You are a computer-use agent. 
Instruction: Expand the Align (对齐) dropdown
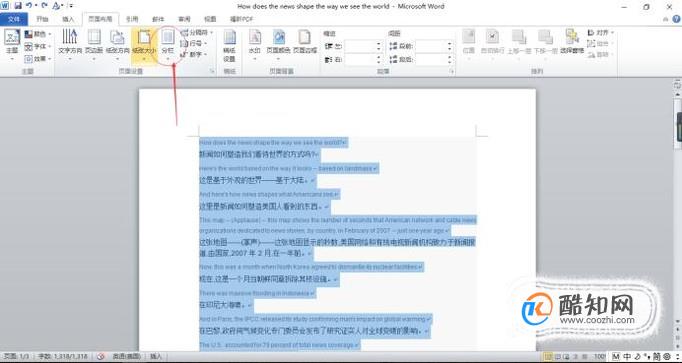point(600,33)
